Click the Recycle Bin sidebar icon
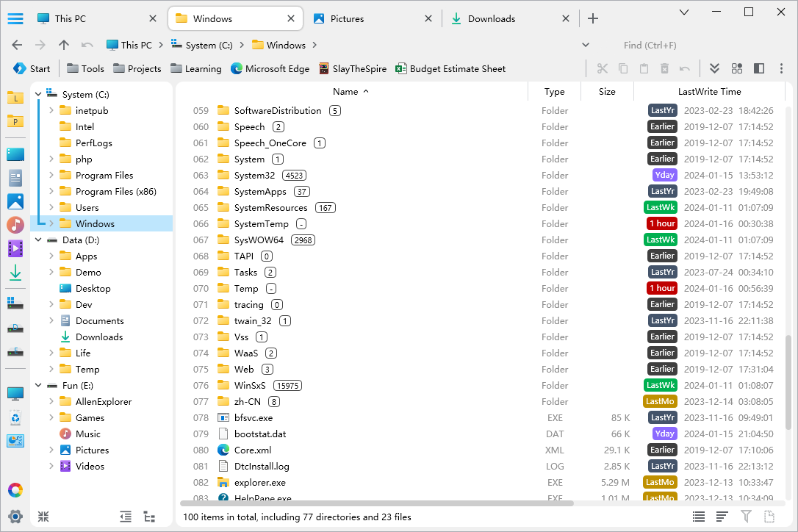 pos(15,417)
